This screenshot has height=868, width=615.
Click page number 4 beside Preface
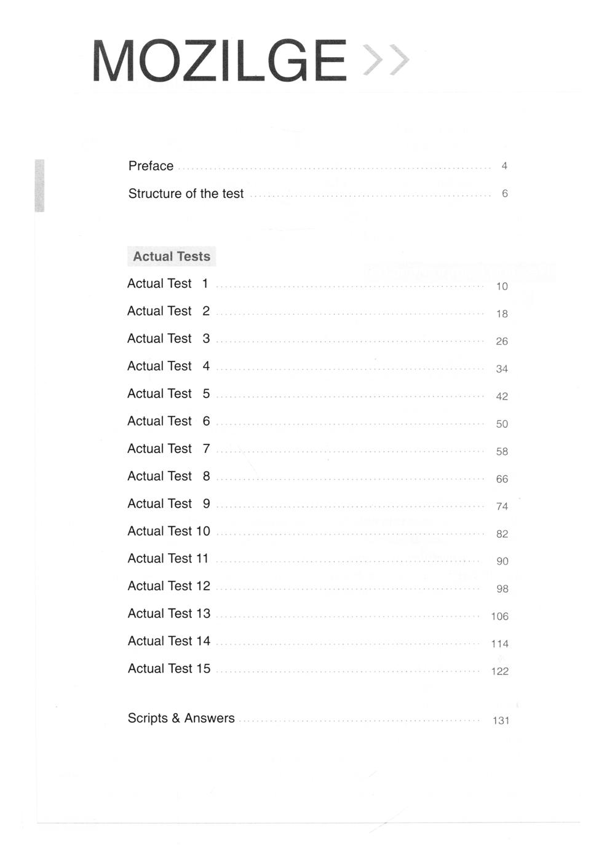(x=504, y=166)
